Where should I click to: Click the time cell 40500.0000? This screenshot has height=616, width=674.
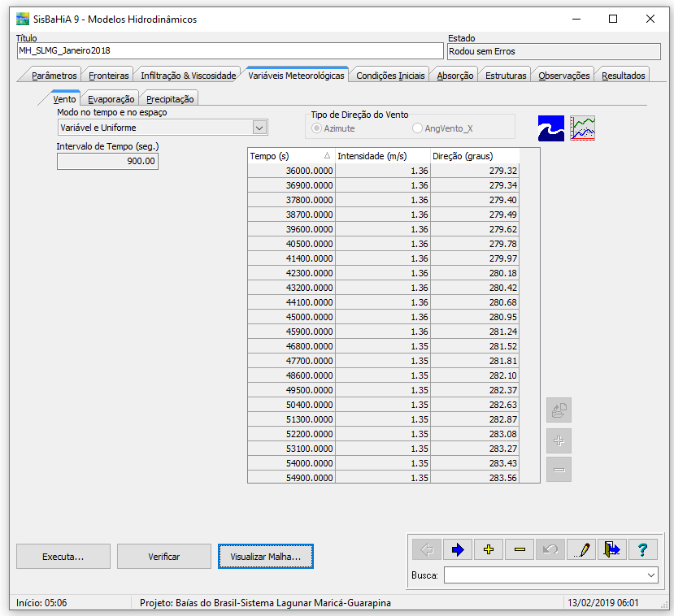[x=291, y=244]
